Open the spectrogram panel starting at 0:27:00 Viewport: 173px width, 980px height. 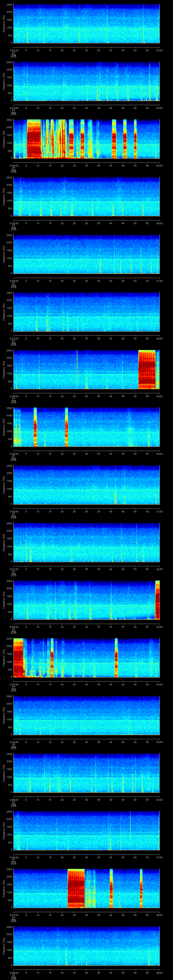(x=87, y=312)
